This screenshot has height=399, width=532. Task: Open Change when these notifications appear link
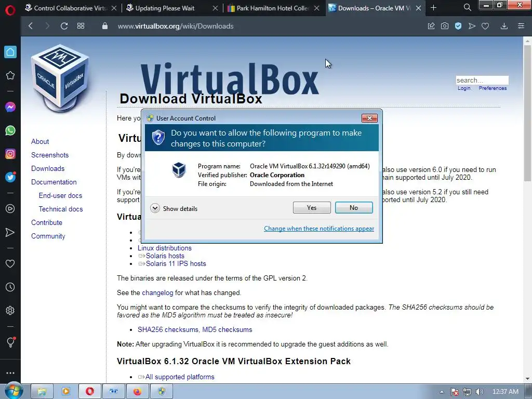click(319, 229)
